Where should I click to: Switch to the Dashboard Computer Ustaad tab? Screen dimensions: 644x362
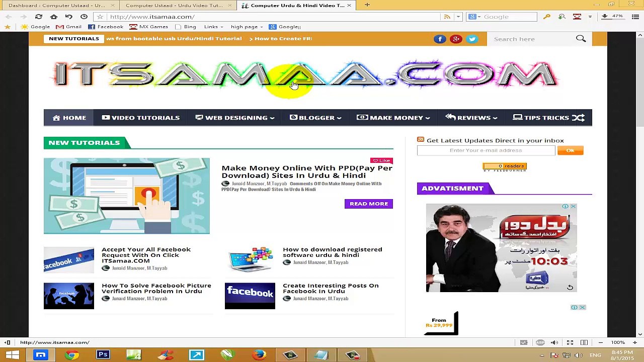pos(60,5)
